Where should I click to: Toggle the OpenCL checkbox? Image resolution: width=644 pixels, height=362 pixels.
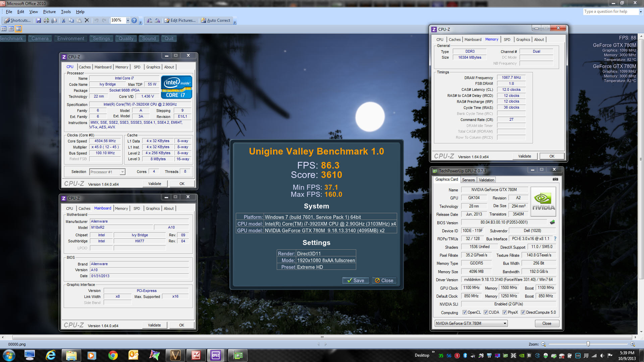pyautogui.click(x=465, y=312)
